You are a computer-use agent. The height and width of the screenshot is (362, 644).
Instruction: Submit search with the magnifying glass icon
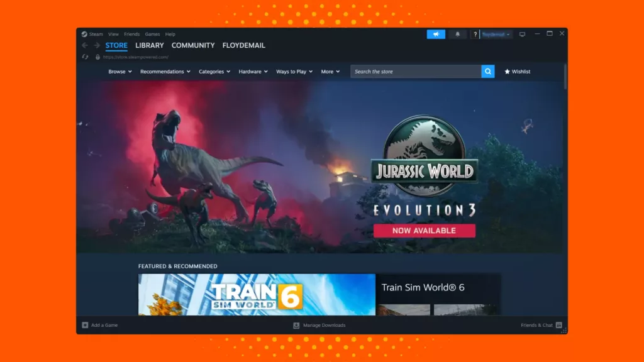pos(487,71)
